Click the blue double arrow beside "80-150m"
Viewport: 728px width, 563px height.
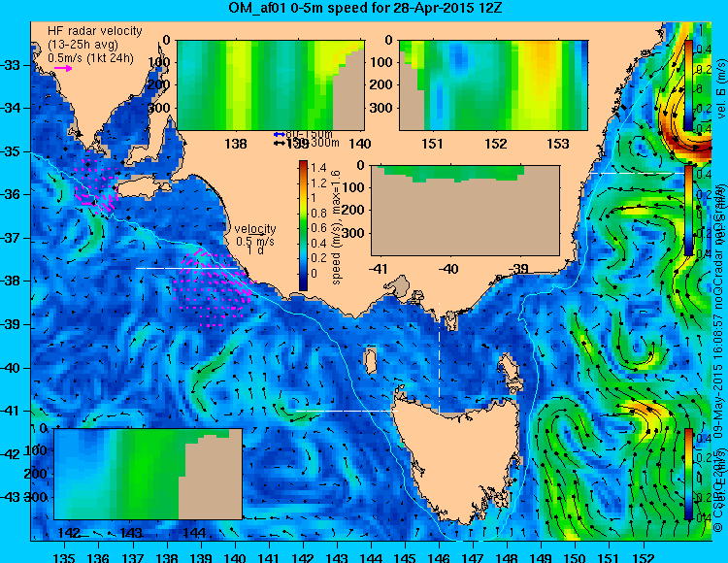coord(280,135)
